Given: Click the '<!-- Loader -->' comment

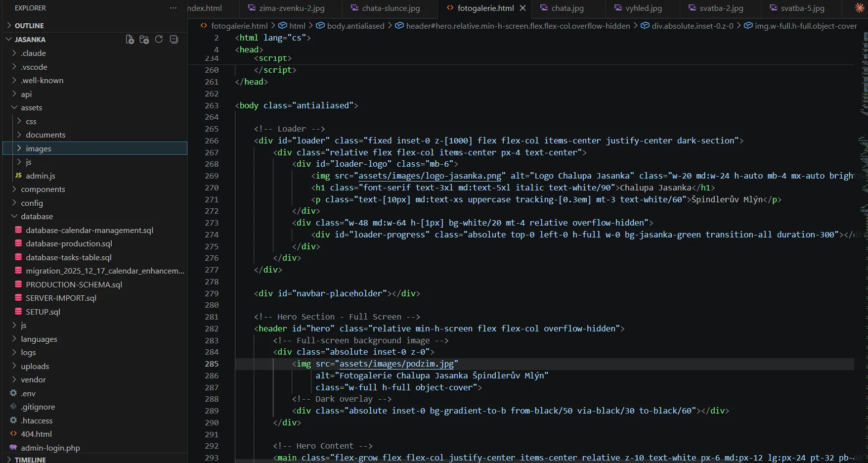Looking at the screenshot, I should click(x=289, y=129).
